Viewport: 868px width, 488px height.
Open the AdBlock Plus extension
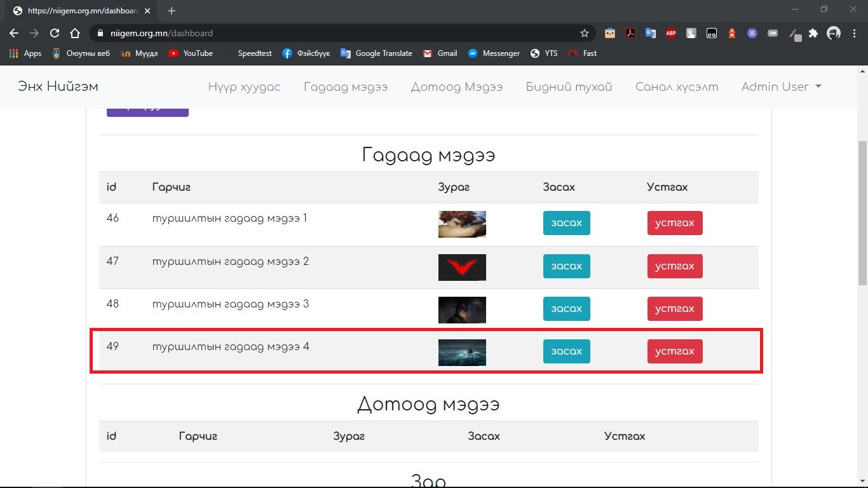670,33
